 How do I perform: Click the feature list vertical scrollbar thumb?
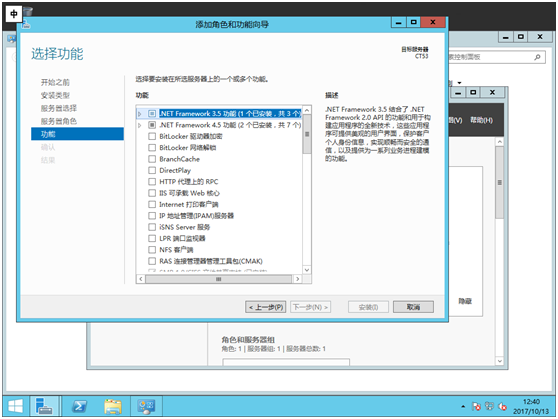click(x=307, y=134)
